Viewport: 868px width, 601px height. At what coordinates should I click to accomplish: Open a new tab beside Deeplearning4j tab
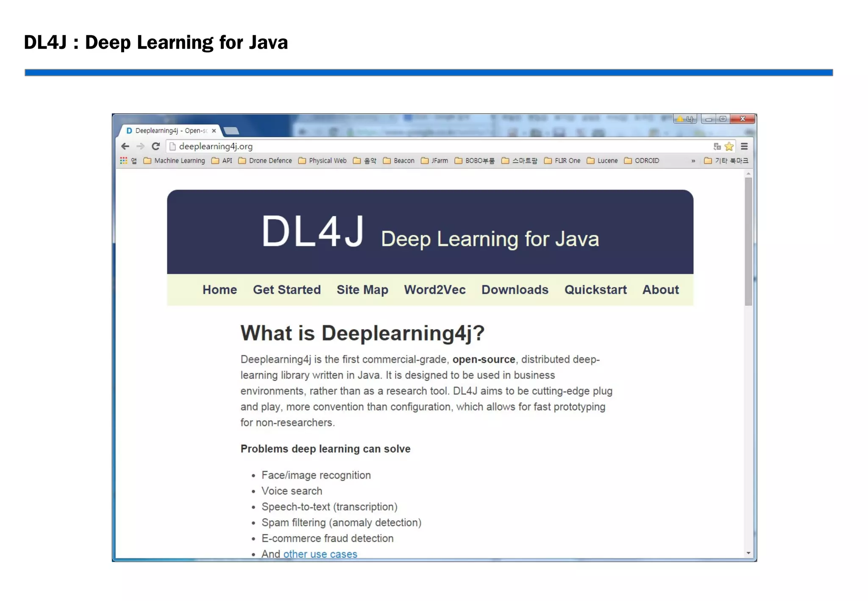click(x=231, y=131)
